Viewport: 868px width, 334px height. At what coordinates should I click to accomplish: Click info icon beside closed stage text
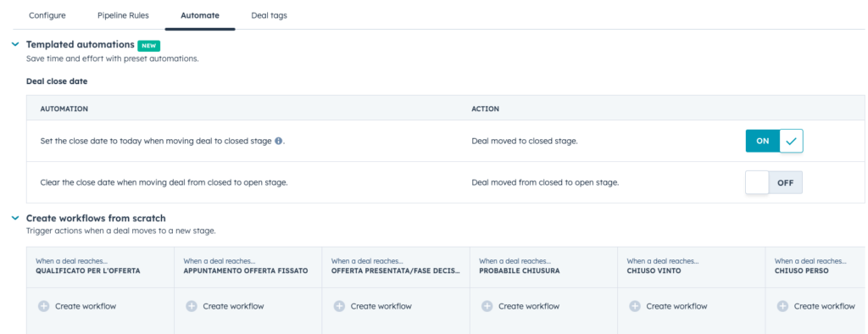tap(278, 141)
